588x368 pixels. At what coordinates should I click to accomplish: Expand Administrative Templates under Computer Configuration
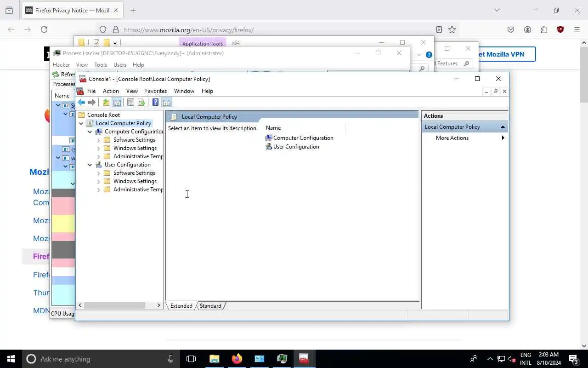click(x=99, y=156)
